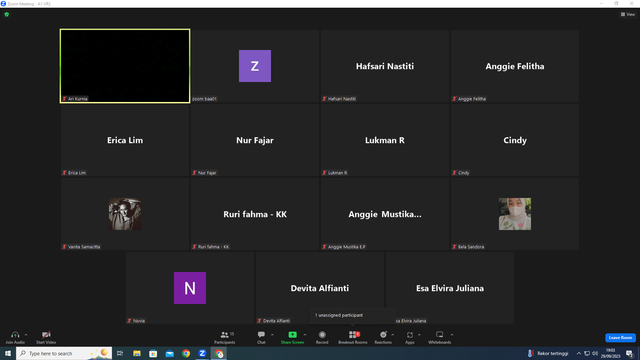This screenshot has height=360, width=640.
Task: Open Microsoft Store from the taskbar
Action: (153, 353)
